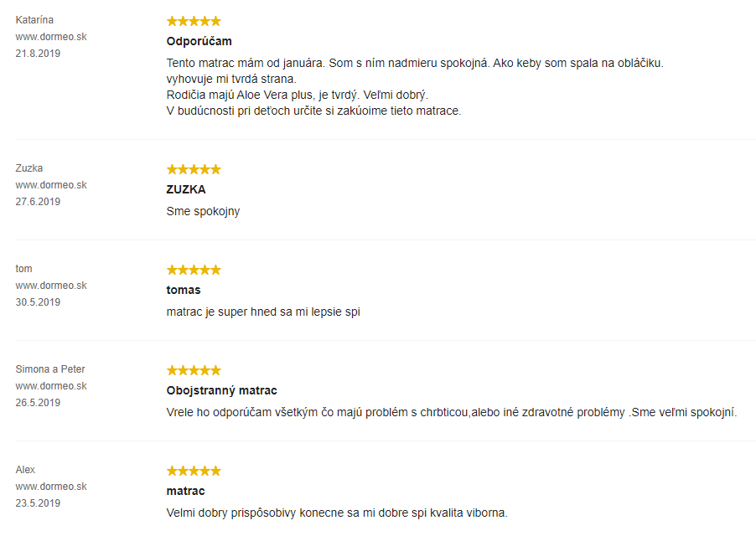Click the date 23.5.2019 under Alex
Viewport: 756px width, 536px height.
(x=38, y=503)
